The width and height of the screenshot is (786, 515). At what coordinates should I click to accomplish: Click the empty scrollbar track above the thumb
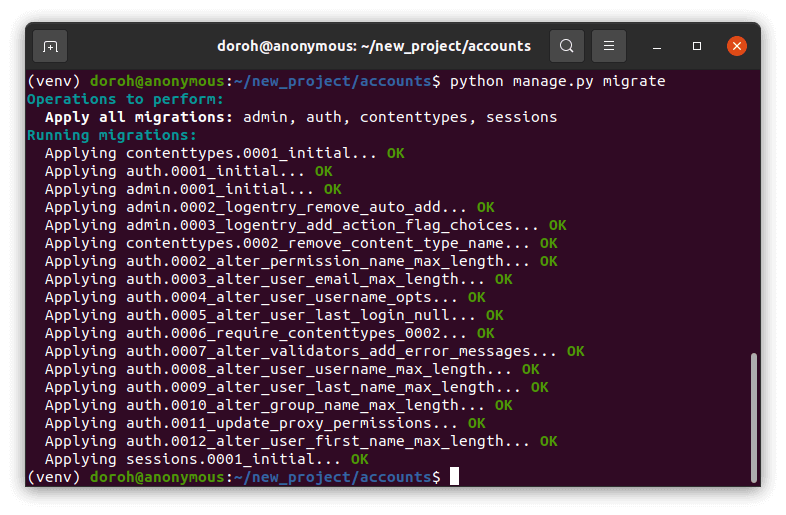click(x=753, y=200)
